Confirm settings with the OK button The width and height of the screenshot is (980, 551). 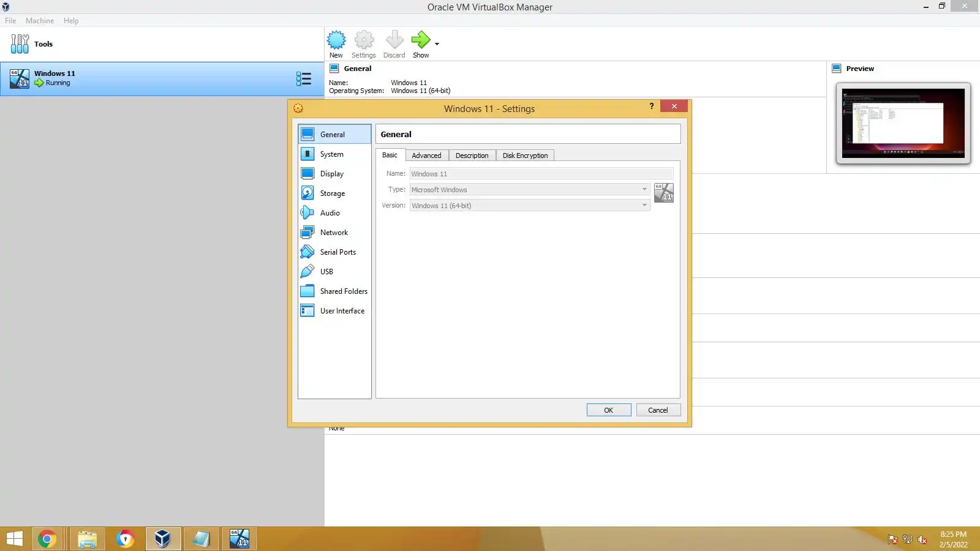pos(609,410)
